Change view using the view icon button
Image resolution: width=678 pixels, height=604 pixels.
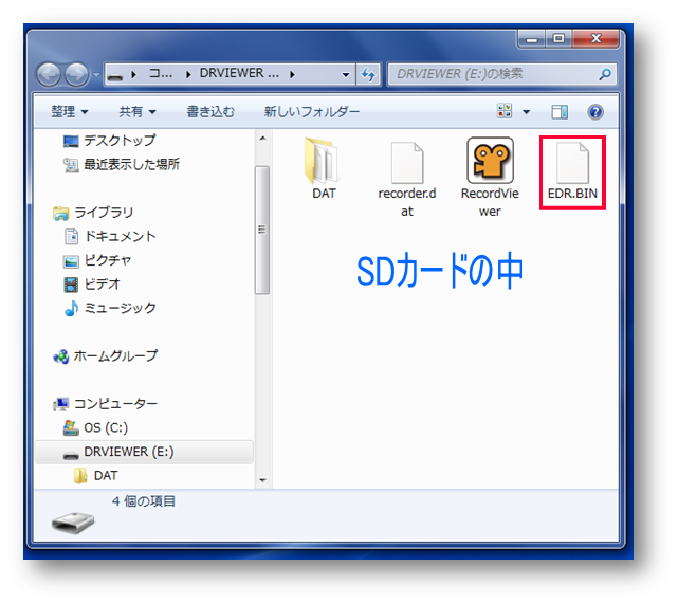tap(504, 111)
